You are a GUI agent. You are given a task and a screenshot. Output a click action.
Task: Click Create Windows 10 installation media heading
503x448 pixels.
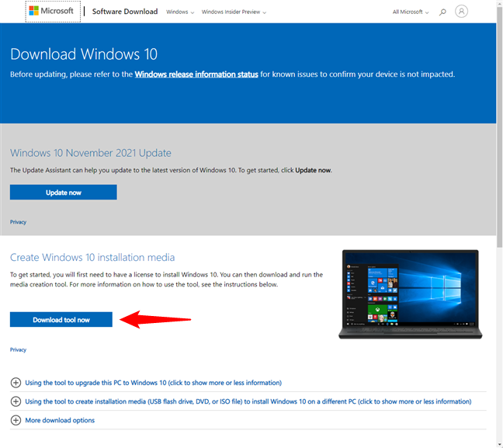pyautogui.click(x=92, y=257)
